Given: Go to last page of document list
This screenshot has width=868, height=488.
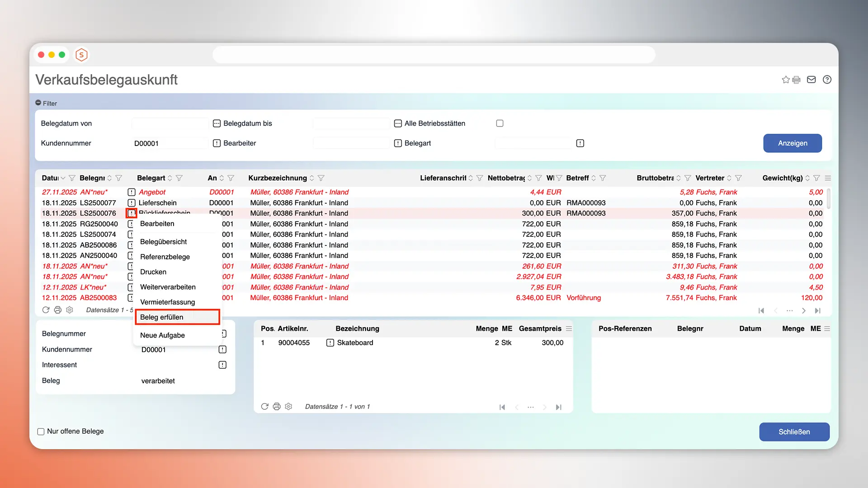Looking at the screenshot, I should point(817,310).
